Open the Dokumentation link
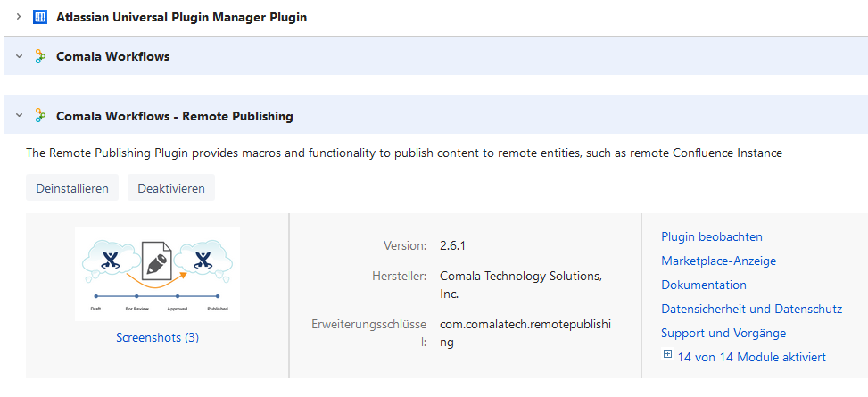 pos(704,285)
